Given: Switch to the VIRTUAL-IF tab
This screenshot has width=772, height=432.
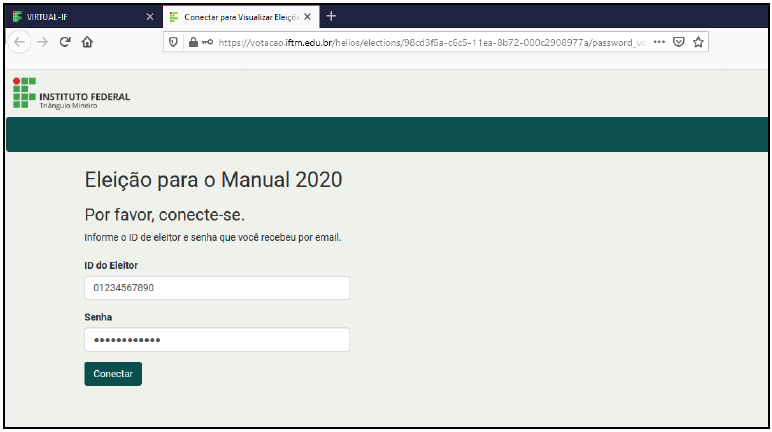Looking at the screenshot, I should click(x=84, y=17).
